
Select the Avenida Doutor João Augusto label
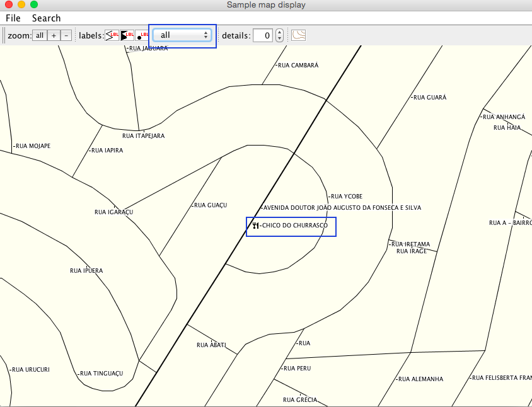pos(342,207)
